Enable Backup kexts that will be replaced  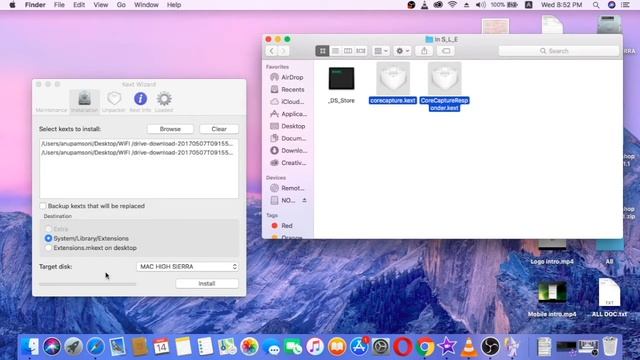(x=43, y=206)
